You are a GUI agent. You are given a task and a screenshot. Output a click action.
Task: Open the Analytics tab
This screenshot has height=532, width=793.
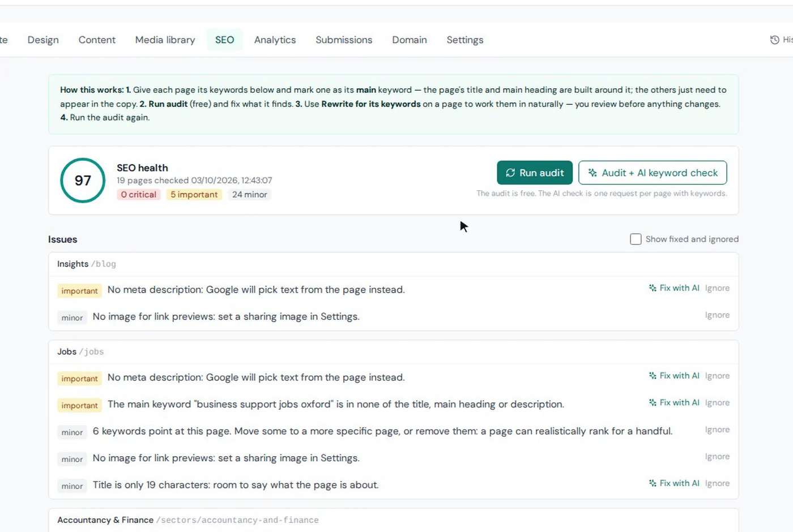[275, 40]
